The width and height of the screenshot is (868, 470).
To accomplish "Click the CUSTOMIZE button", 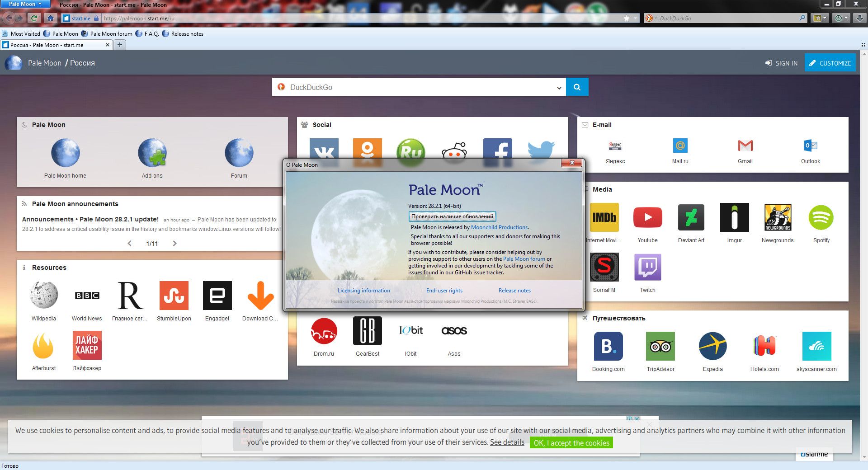I will coord(830,63).
